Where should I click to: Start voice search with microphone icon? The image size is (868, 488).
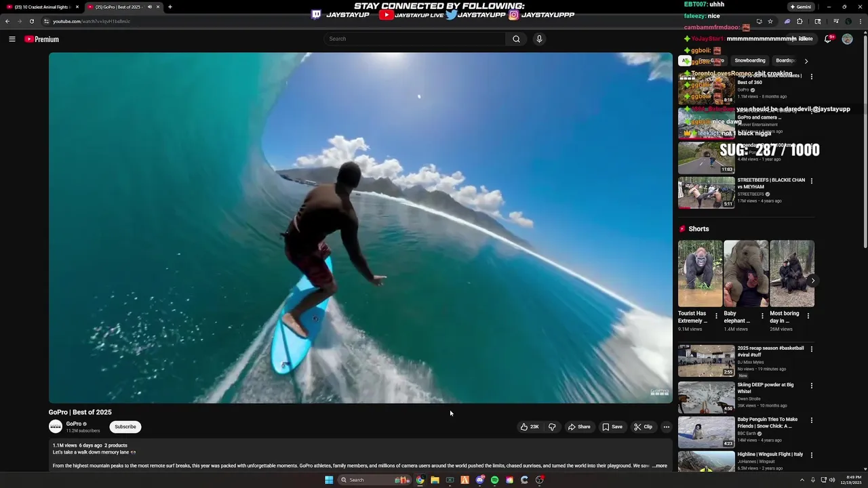click(x=539, y=39)
